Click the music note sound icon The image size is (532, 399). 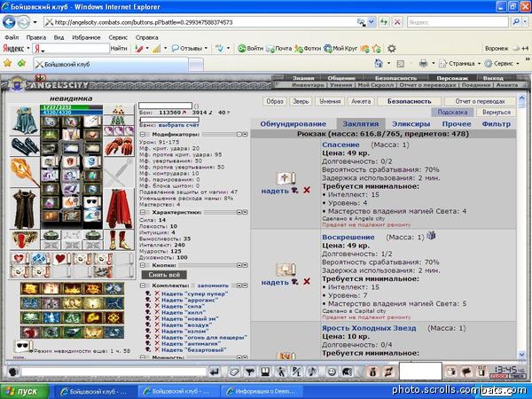(x=312, y=372)
